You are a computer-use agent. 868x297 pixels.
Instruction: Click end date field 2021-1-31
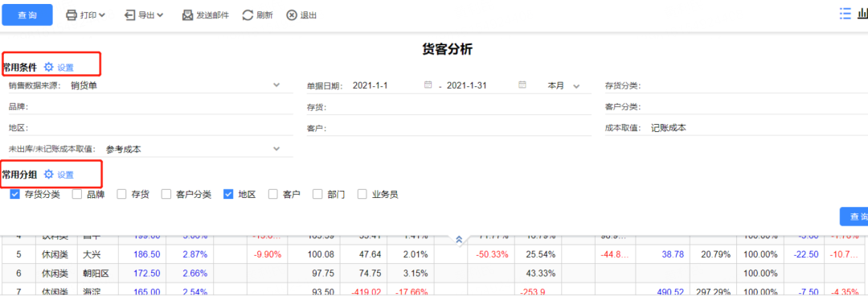click(x=467, y=86)
